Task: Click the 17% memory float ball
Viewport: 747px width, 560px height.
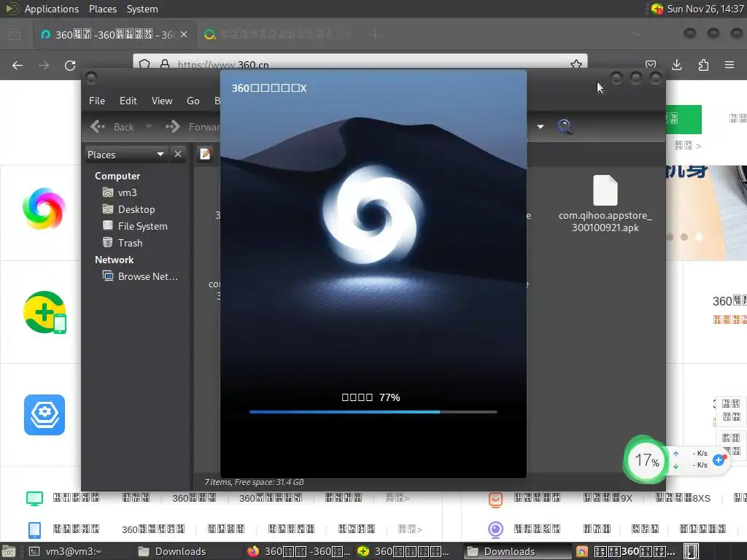Action: coord(646,460)
